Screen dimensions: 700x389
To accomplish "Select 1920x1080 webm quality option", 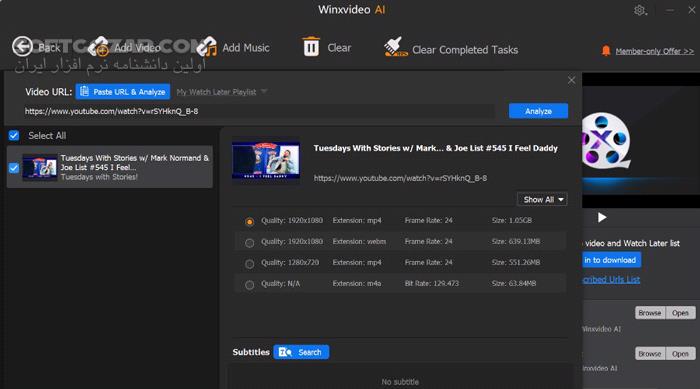I will point(250,243).
